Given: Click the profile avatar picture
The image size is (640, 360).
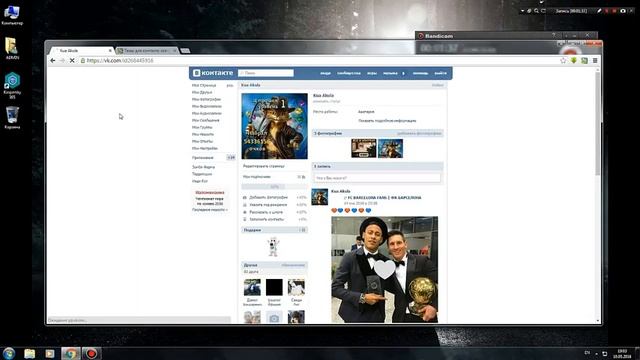Looking at the screenshot, I should click(x=274, y=126).
